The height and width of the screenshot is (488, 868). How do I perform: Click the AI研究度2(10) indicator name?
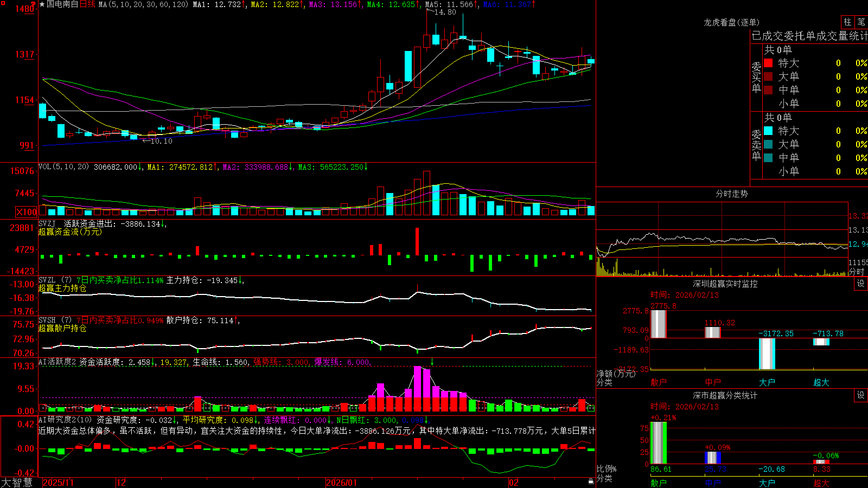pyautogui.click(x=65, y=420)
